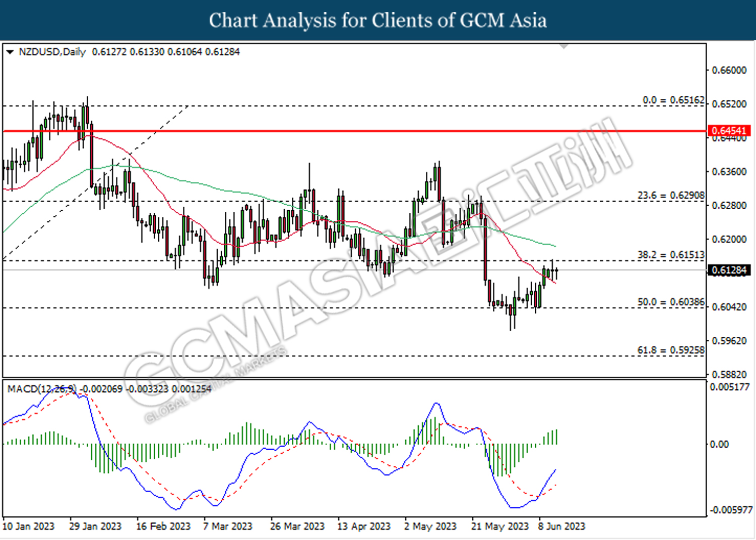Click the dropdown triangle beside NZDUSD,Daily
756x540 pixels.
pyautogui.click(x=10, y=52)
